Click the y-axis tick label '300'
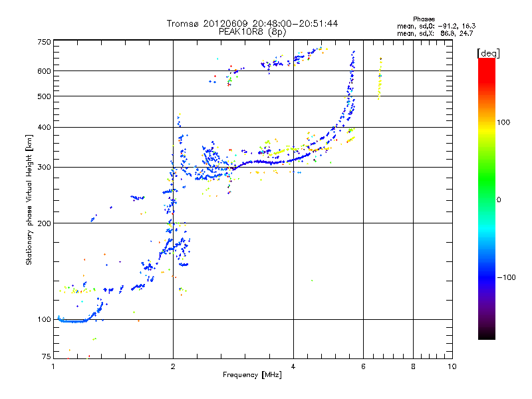 [44, 167]
